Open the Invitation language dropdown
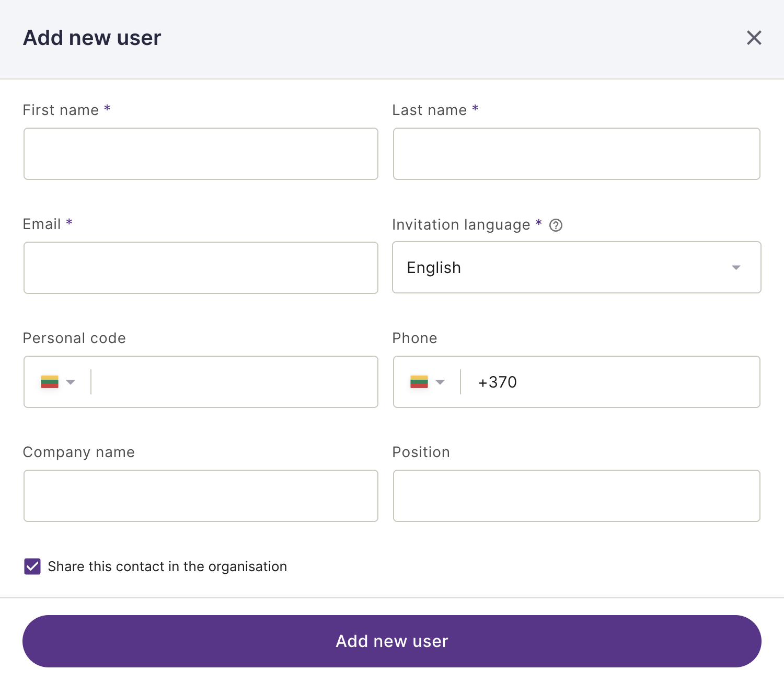Screen dimensions: 784x681 click(577, 267)
